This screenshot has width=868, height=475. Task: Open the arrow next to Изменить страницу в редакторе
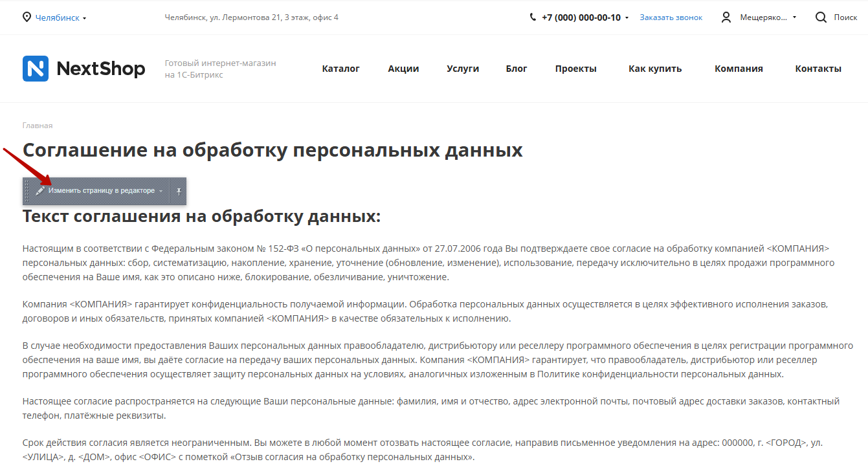tap(161, 192)
